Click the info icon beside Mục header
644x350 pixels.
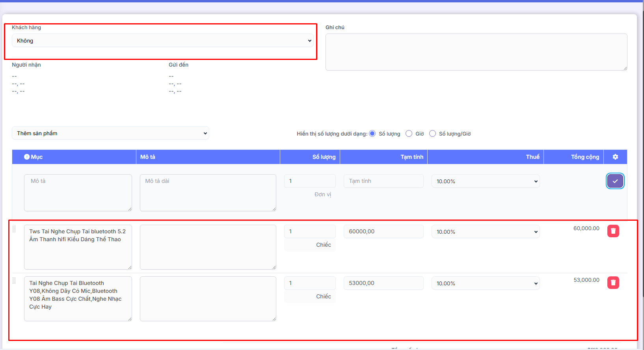(27, 157)
